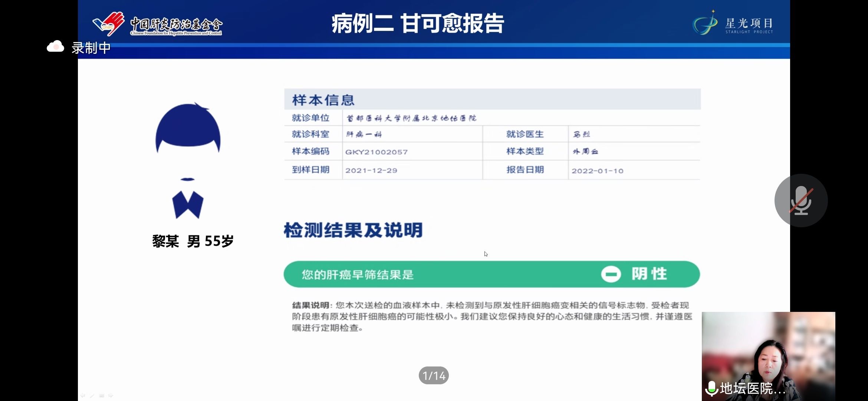Select the 就诊科室 label

coord(310,134)
